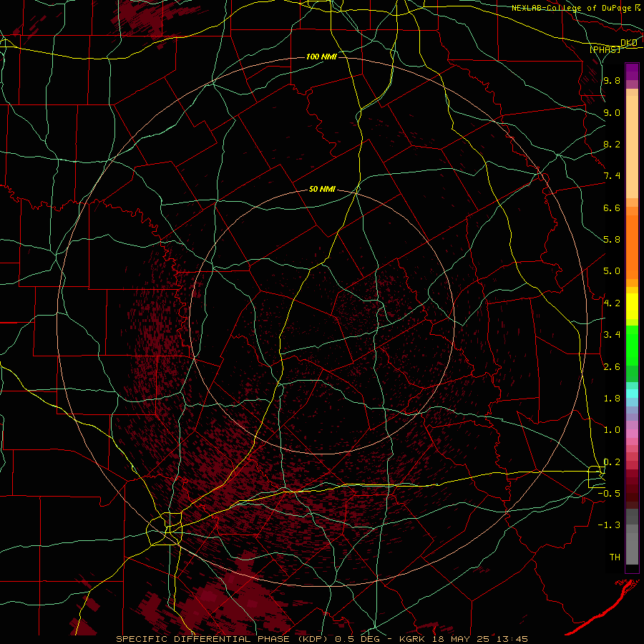The width and height of the screenshot is (644, 644).
Task: Click the -1.3 value on the color scale
Action: coord(609,525)
